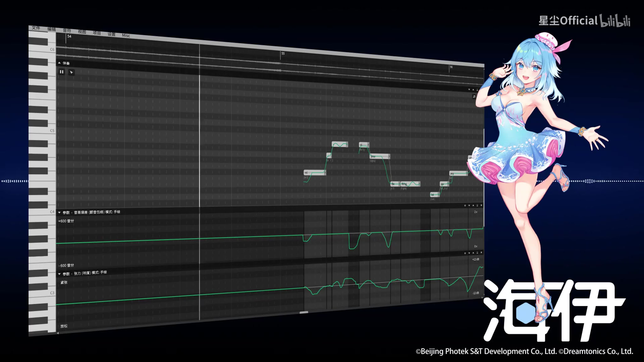Click measure 54 marker on the timeline
Viewport: 644px width, 362px height.
coord(69,36)
